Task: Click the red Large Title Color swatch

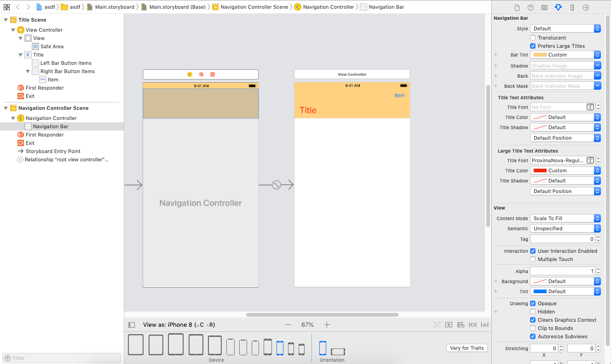Action: [540, 171]
